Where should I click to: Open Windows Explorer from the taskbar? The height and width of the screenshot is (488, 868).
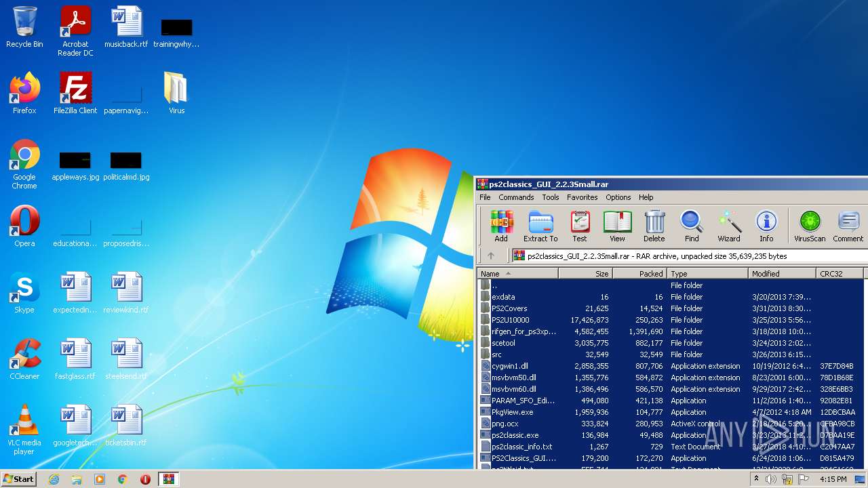pos(77,479)
